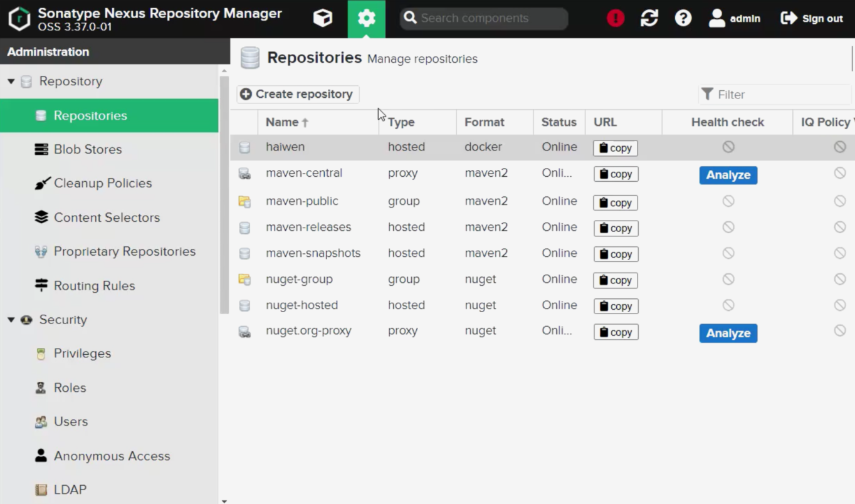
Task: Open the haiwen repository row
Action: click(542, 147)
